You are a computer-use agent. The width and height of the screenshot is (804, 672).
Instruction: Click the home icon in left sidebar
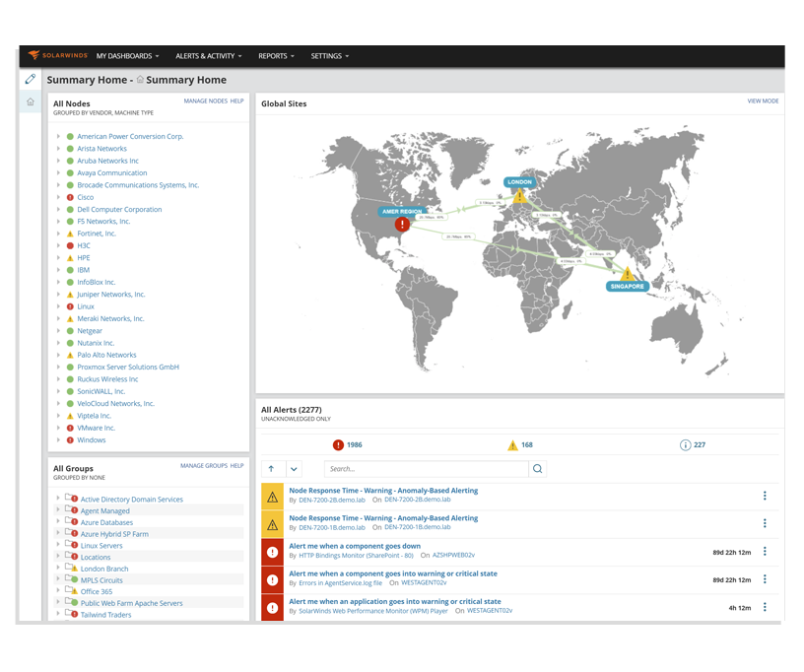tap(31, 101)
